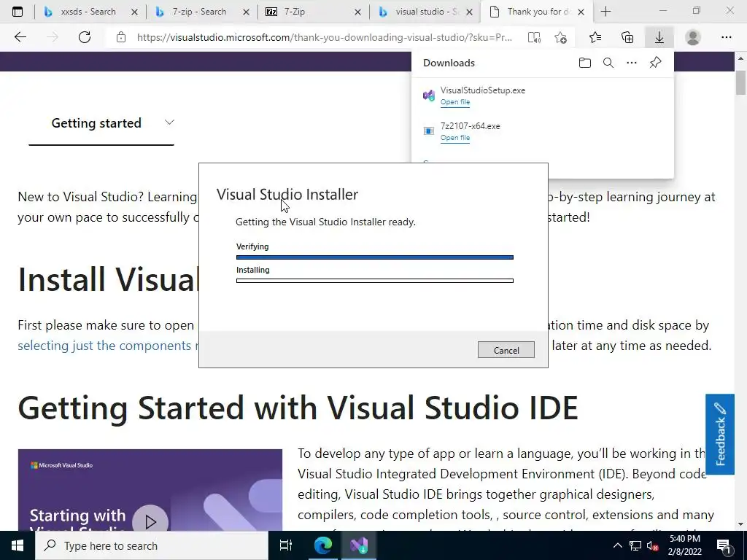Open the muted volume tray icon

coord(652,545)
